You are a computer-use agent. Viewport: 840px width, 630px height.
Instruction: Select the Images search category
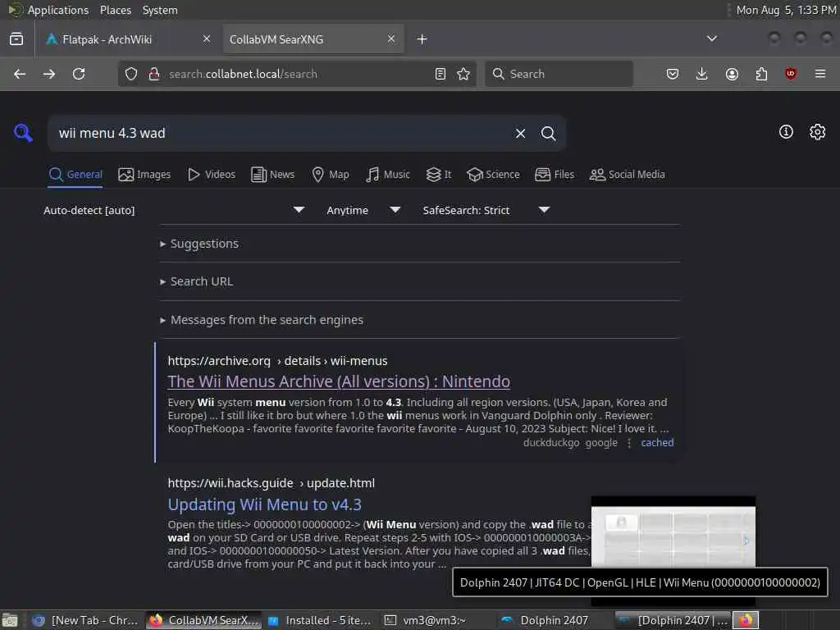pyautogui.click(x=144, y=175)
